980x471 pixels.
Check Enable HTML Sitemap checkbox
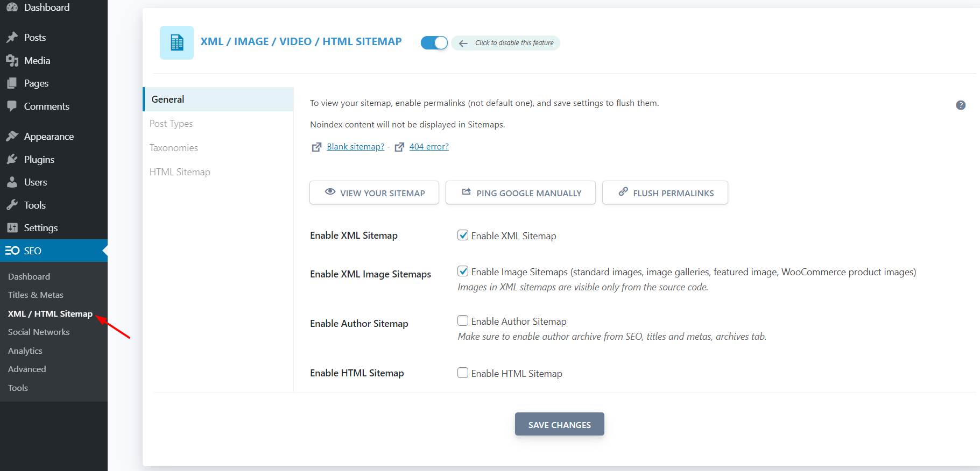(463, 373)
